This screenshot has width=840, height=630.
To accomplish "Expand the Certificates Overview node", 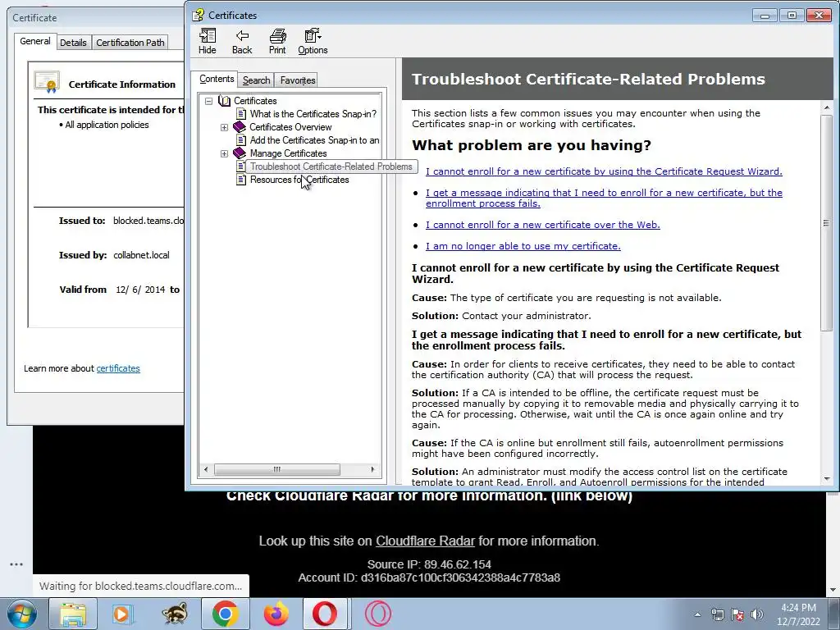I will [x=224, y=127].
